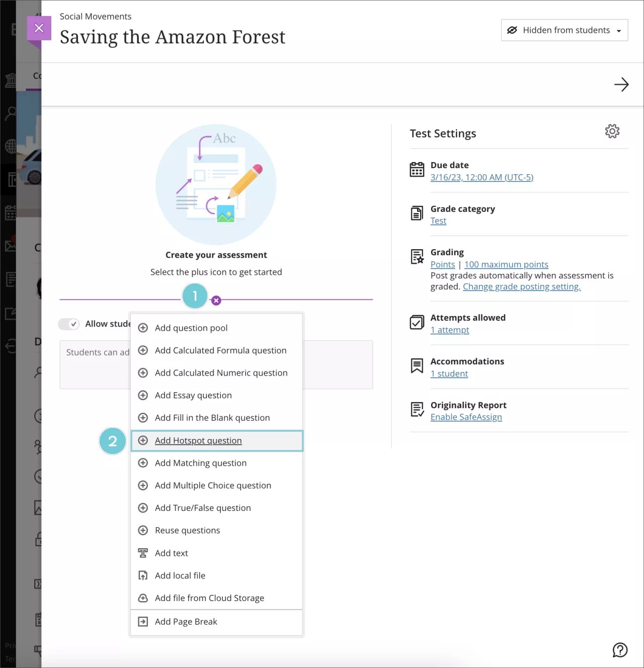Click the Change grade posting setting link
This screenshot has width=644, height=668.
521,286
